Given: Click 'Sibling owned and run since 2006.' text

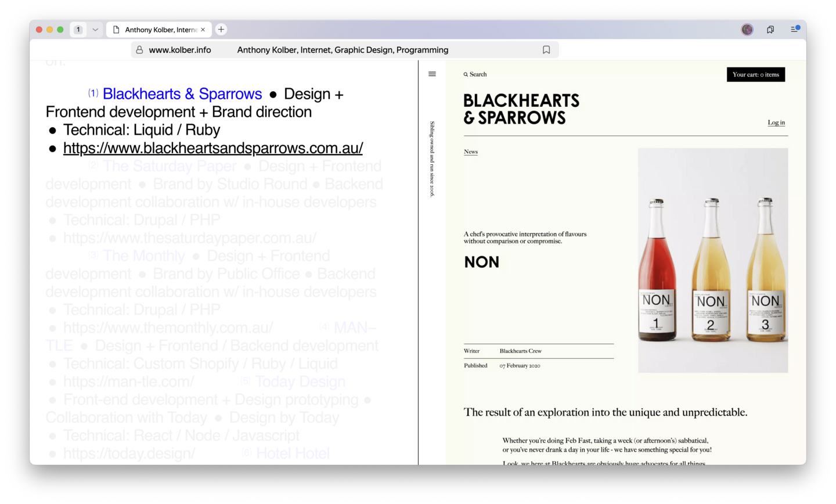Looking at the screenshot, I should click(432, 159).
